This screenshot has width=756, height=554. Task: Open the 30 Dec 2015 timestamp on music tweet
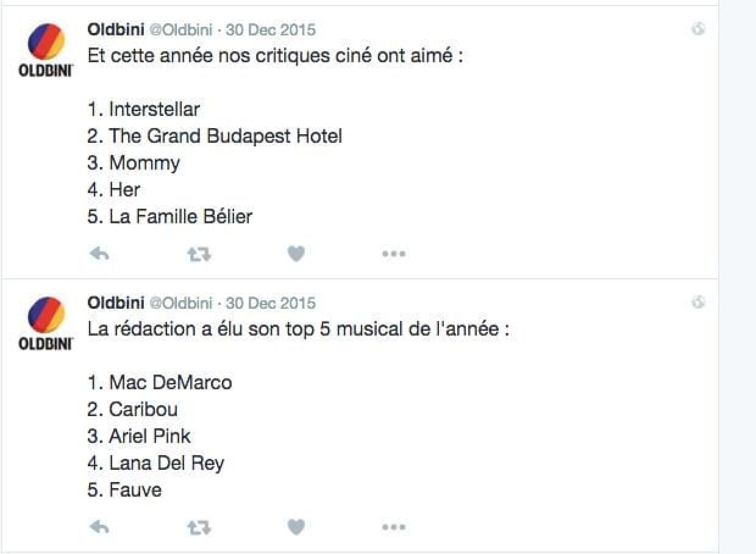pos(271,303)
